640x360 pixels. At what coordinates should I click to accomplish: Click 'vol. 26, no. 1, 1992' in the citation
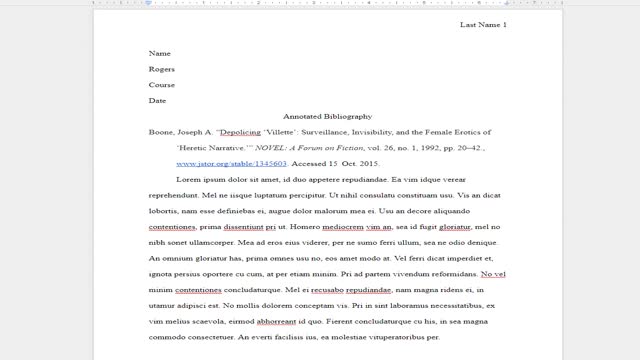[404, 148]
